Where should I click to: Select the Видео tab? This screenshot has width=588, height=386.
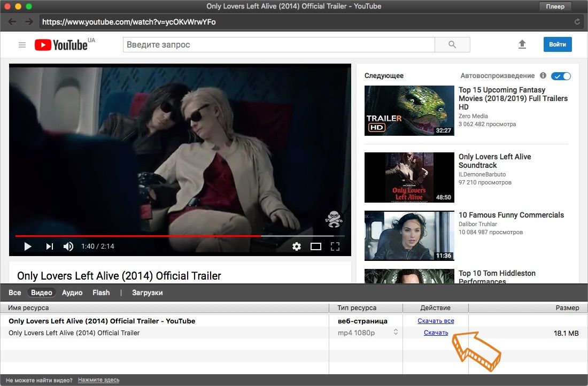click(x=41, y=292)
